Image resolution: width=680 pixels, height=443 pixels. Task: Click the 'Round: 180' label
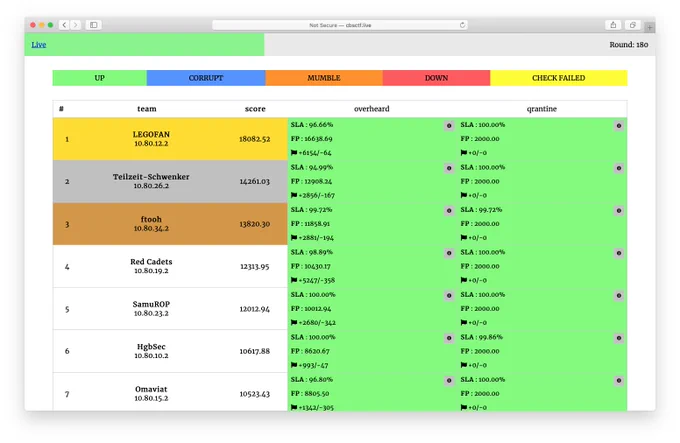pyautogui.click(x=629, y=45)
